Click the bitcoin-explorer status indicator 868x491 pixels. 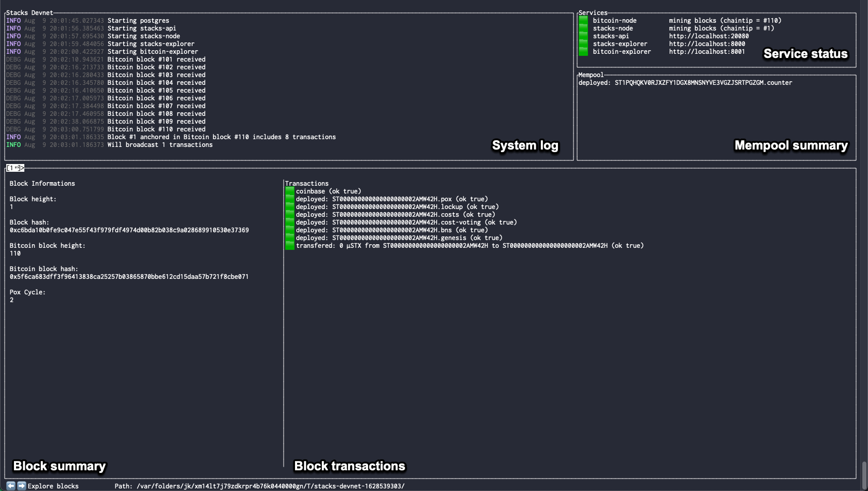click(583, 51)
